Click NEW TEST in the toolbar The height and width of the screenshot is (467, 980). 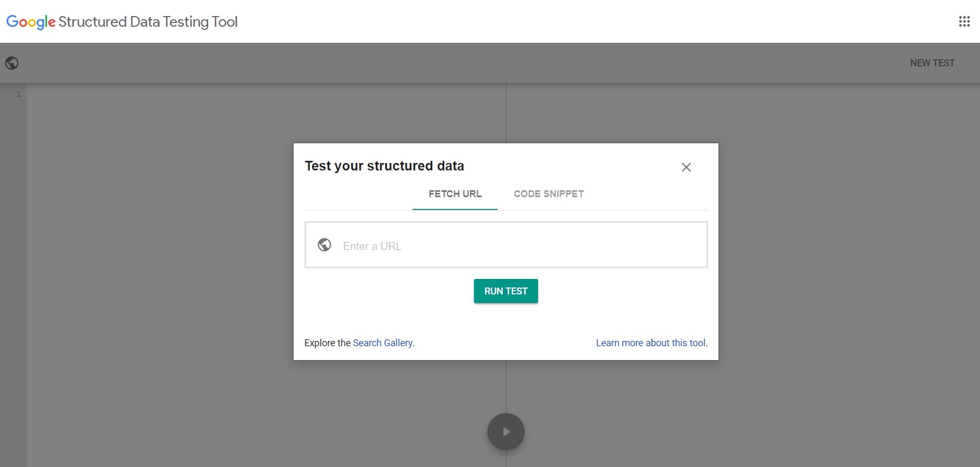(932, 63)
